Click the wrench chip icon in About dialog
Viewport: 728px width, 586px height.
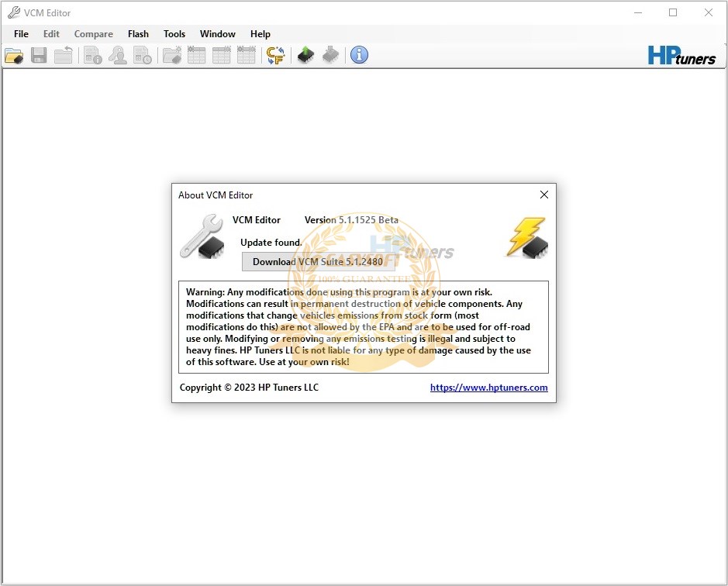(x=202, y=236)
